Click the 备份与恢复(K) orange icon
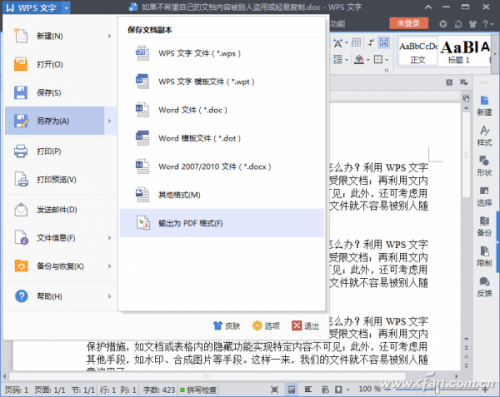This screenshot has width=500, height=397. click(x=21, y=266)
